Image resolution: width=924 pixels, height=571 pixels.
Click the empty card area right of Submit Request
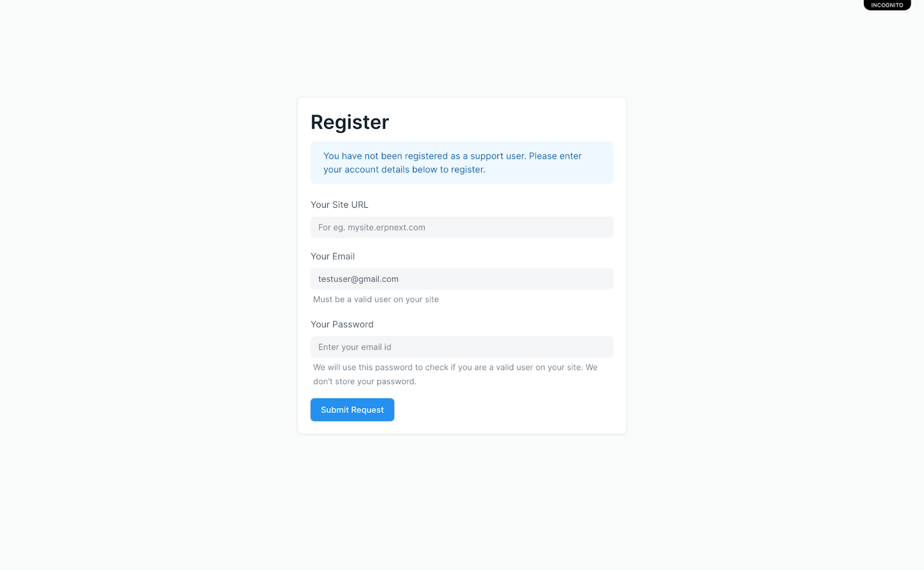coord(508,410)
